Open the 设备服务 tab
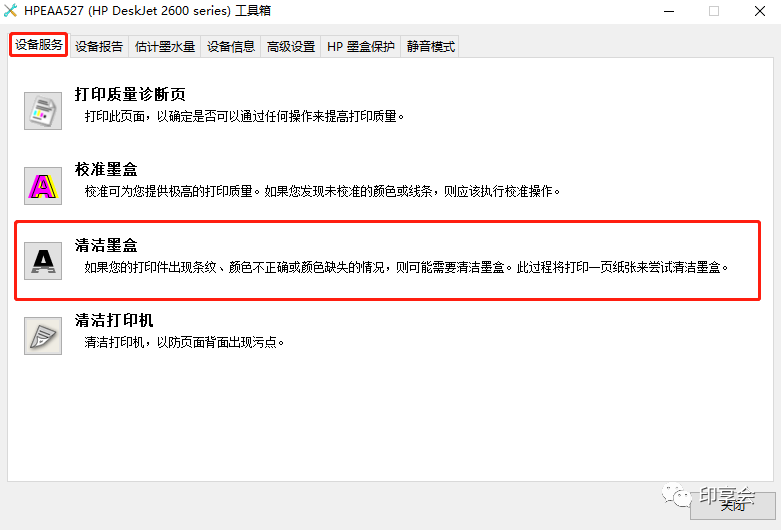Image resolution: width=781 pixels, height=530 pixels. click(x=39, y=45)
